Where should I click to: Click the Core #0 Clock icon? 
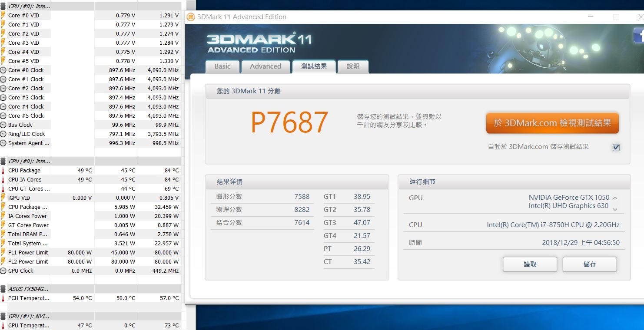tap(3, 70)
